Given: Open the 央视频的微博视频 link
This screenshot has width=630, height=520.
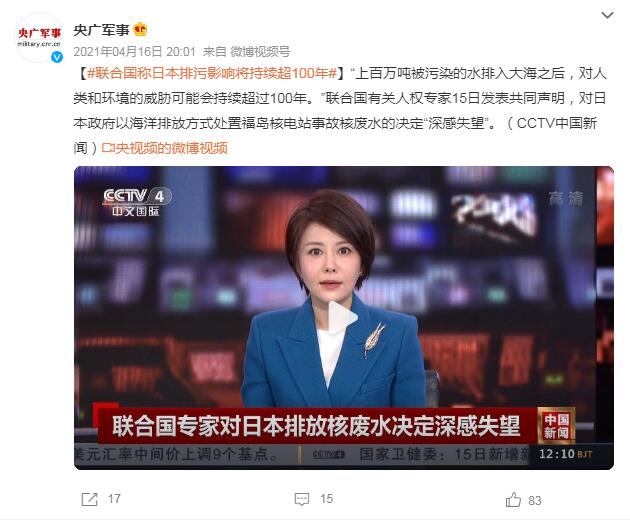Looking at the screenshot, I should [x=171, y=148].
